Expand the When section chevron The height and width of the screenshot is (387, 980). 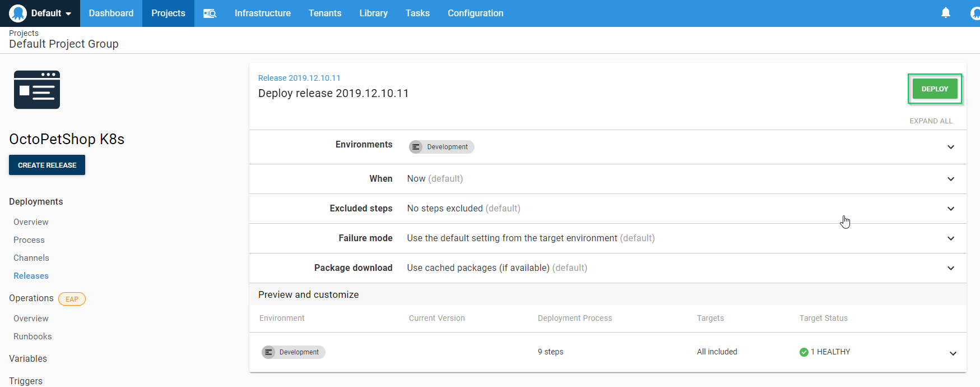950,179
